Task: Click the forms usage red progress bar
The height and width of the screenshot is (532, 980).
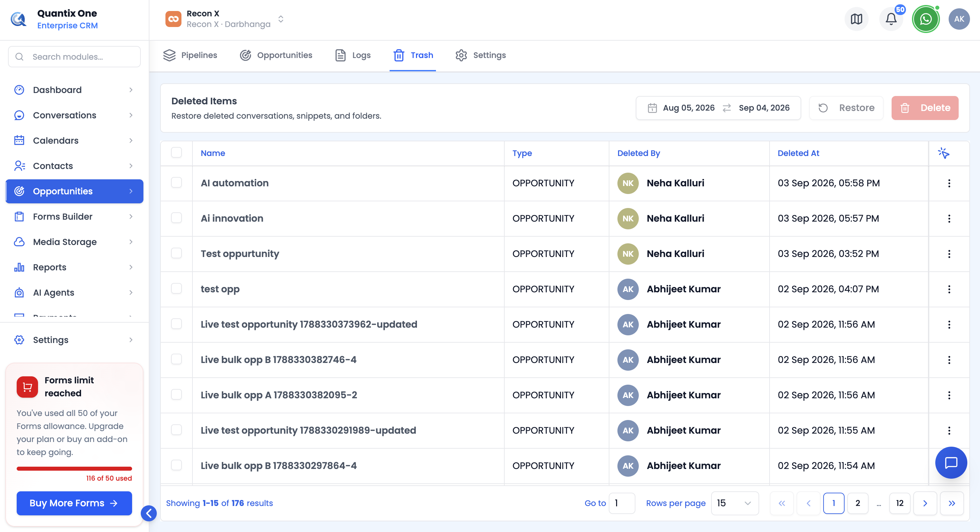Action: pos(74,469)
